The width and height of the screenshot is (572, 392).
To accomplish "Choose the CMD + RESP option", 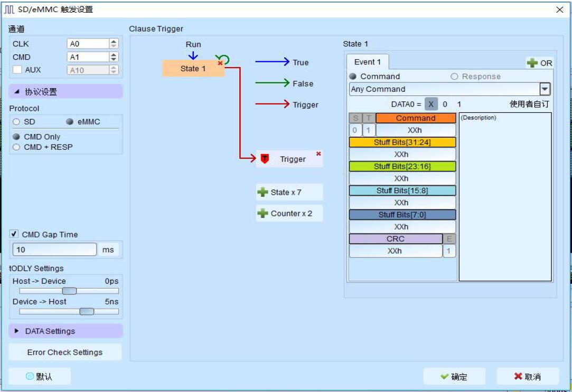I will point(16,147).
